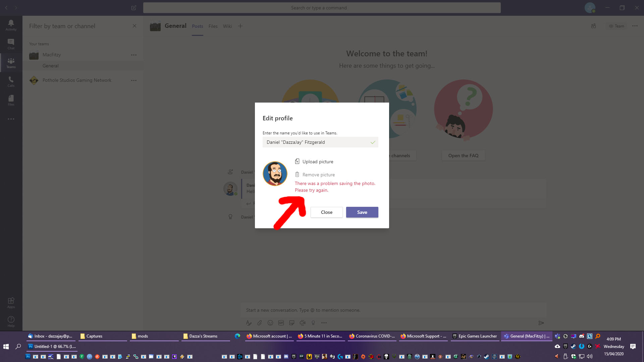The image size is (644, 362).
Task: Click the Save button in Edit profile
Action: pos(362,212)
